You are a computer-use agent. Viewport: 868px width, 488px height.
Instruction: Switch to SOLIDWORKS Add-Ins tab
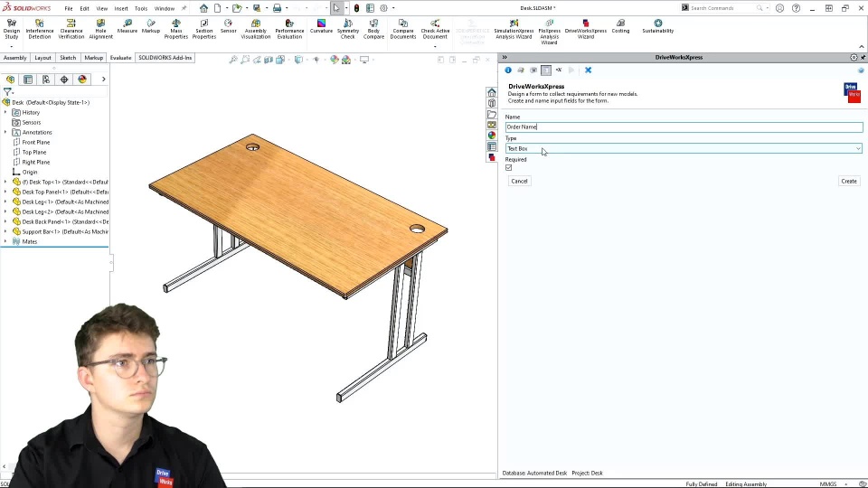[x=165, y=58]
